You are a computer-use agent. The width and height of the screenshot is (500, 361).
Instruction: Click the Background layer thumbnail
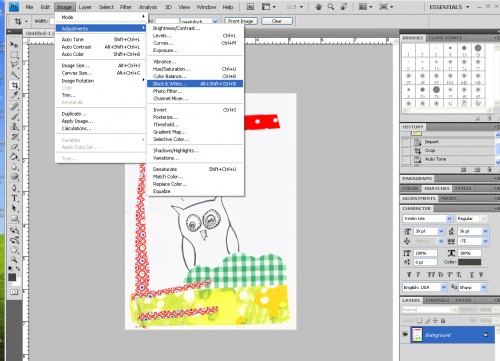[x=417, y=335]
